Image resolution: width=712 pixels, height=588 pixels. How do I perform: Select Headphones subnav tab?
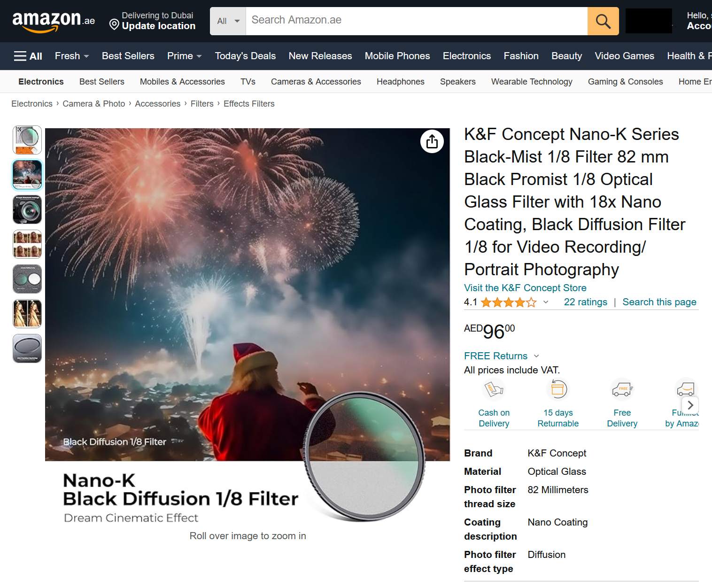click(x=401, y=82)
